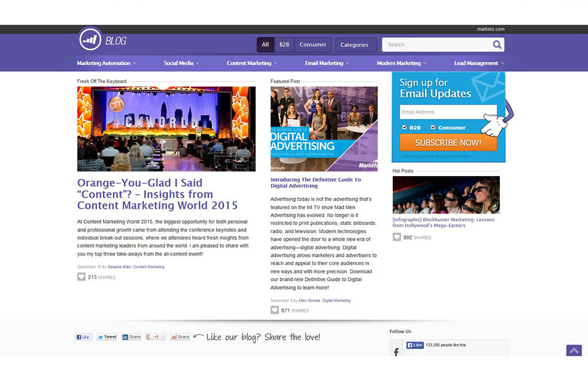Click the Facebook icon under Follow Us
The width and height of the screenshot is (588, 368).
[396, 352]
